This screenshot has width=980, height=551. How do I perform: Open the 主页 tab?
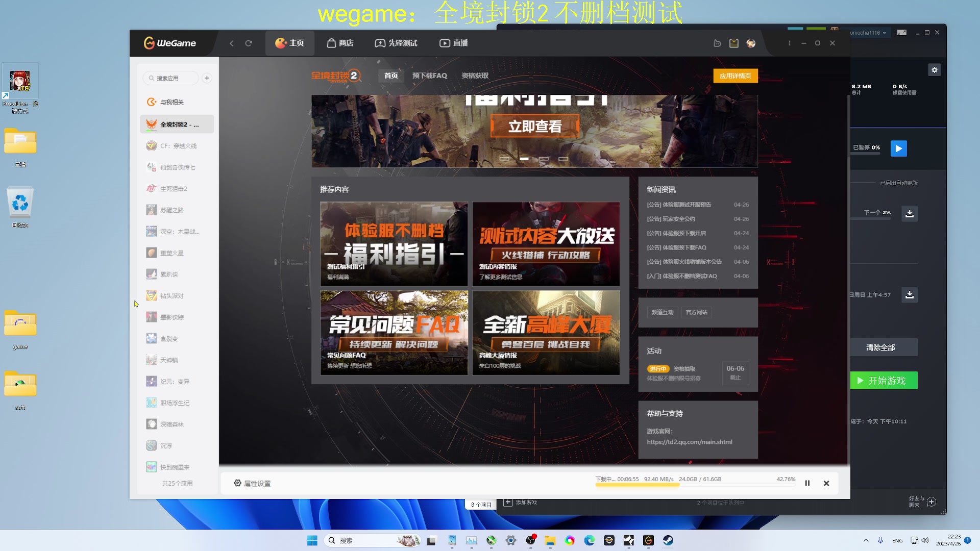coord(289,43)
